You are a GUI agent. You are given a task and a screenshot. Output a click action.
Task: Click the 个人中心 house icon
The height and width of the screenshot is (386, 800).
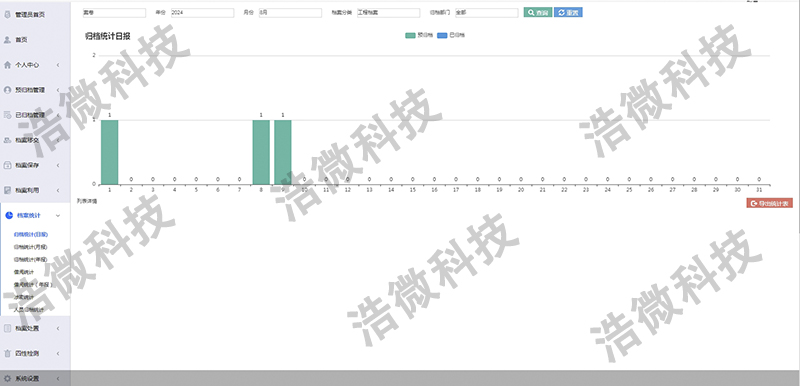point(7,65)
